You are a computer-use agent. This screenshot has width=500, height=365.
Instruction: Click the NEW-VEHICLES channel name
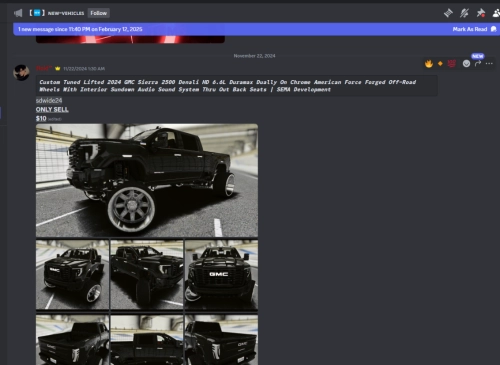pyautogui.click(x=66, y=13)
